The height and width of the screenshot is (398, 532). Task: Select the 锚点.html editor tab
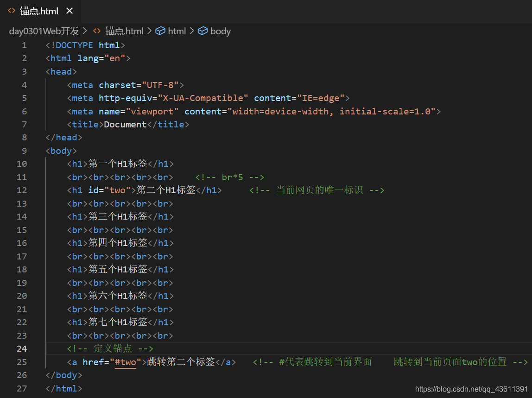pos(40,11)
